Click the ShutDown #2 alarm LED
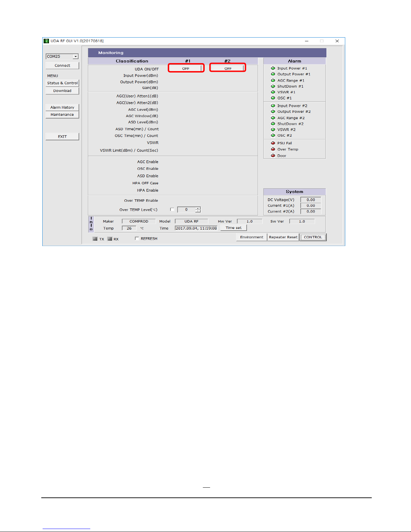The width and height of the screenshot is (411, 532). (x=273, y=124)
